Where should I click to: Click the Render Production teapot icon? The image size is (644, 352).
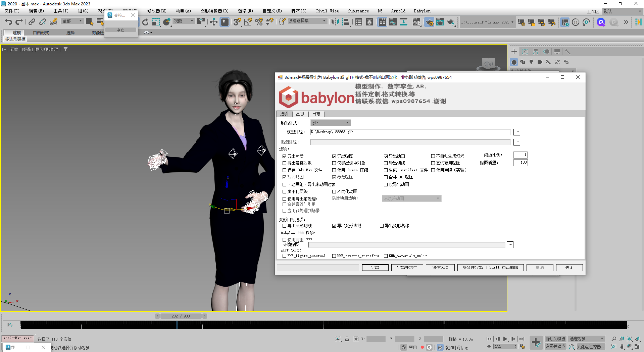pyautogui.click(x=451, y=22)
